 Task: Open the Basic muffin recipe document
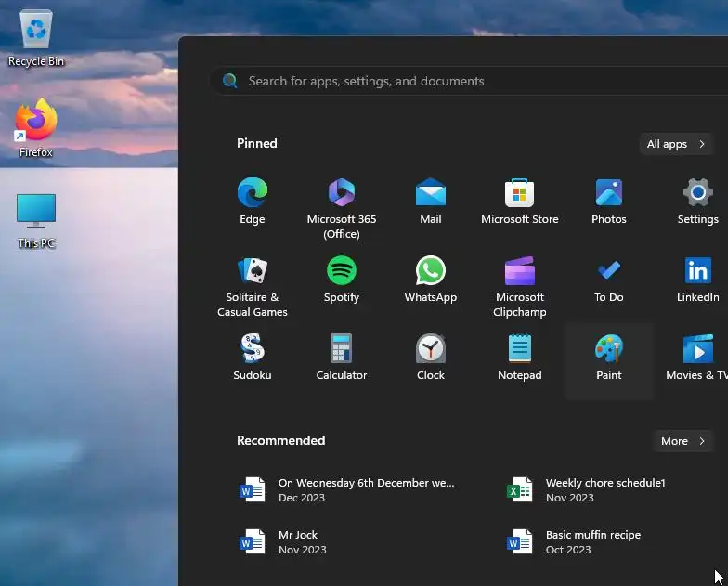pyautogui.click(x=574, y=542)
